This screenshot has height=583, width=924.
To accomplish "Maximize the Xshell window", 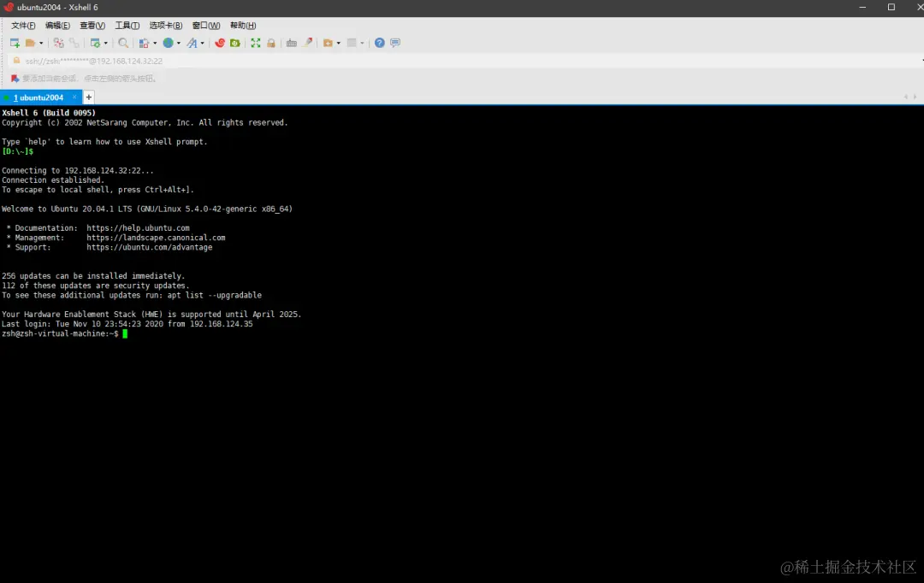I will click(891, 7).
